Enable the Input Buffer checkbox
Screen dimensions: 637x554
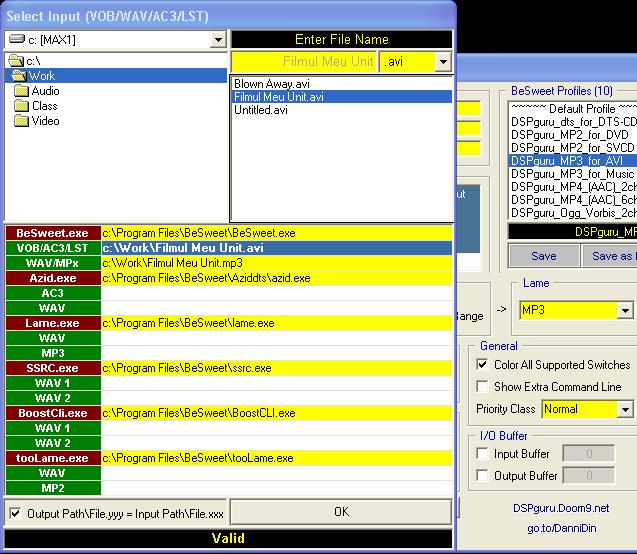[483, 454]
